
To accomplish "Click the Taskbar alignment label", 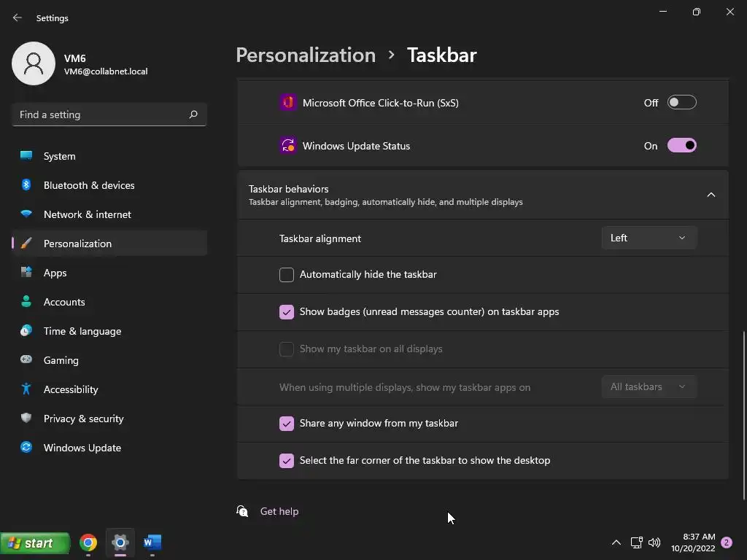I will (320, 238).
